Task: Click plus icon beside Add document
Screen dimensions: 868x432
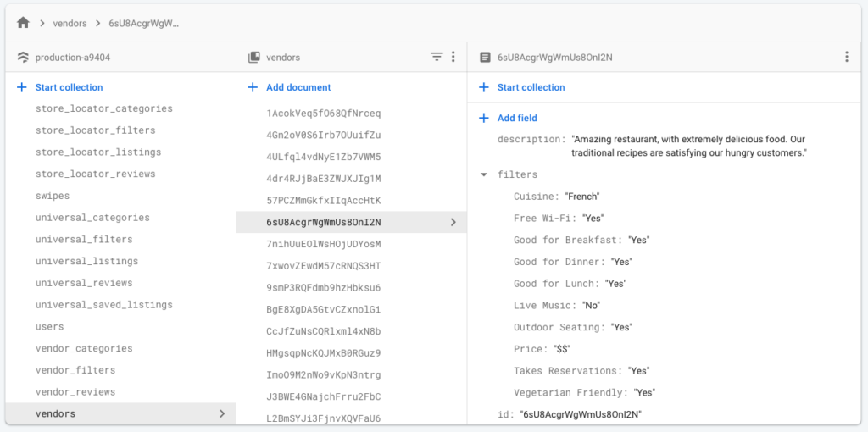Action: coord(253,87)
